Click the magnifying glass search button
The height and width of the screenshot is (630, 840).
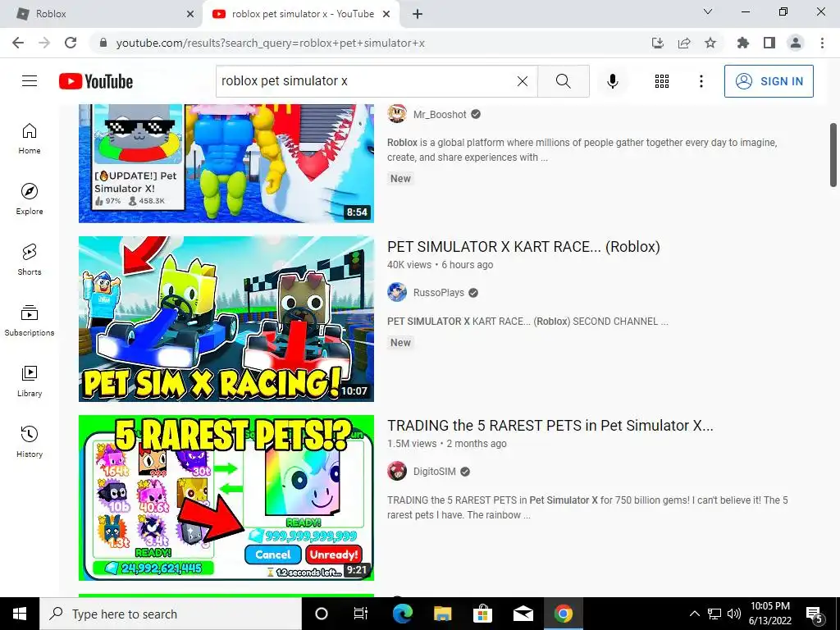tap(563, 81)
